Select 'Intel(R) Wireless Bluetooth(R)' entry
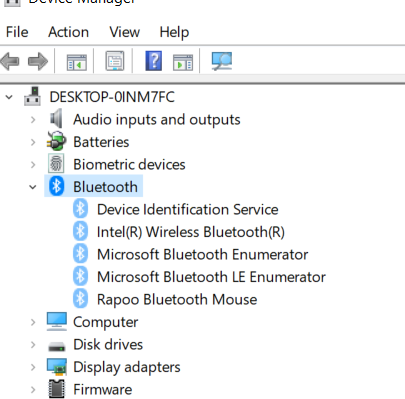Screen dimensions: 405x399 click(191, 232)
